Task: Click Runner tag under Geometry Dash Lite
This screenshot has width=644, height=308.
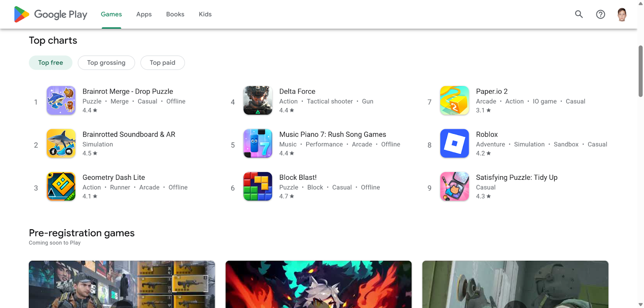Action: click(x=120, y=187)
